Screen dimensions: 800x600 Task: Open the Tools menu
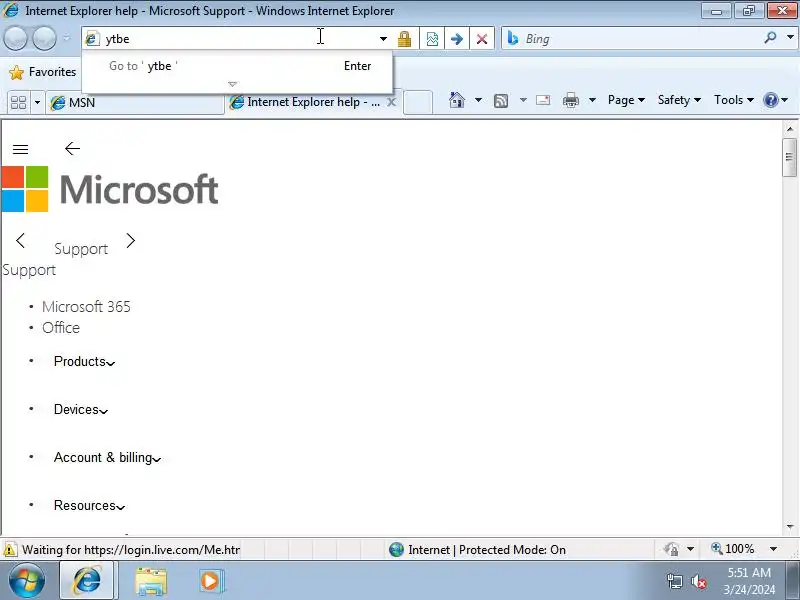tap(734, 100)
